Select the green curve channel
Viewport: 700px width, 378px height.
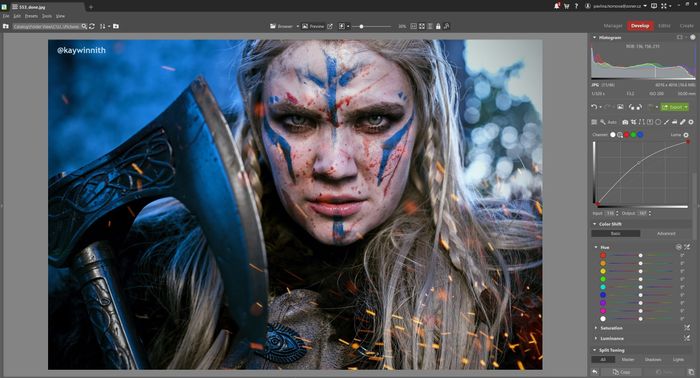pyautogui.click(x=633, y=134)
